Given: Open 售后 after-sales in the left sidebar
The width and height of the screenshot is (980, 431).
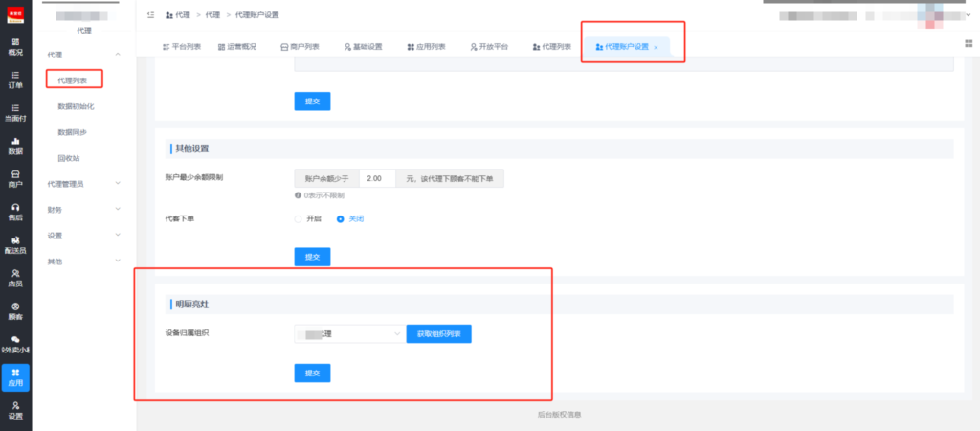Looking at the screenshot, I should pos(15,213).
